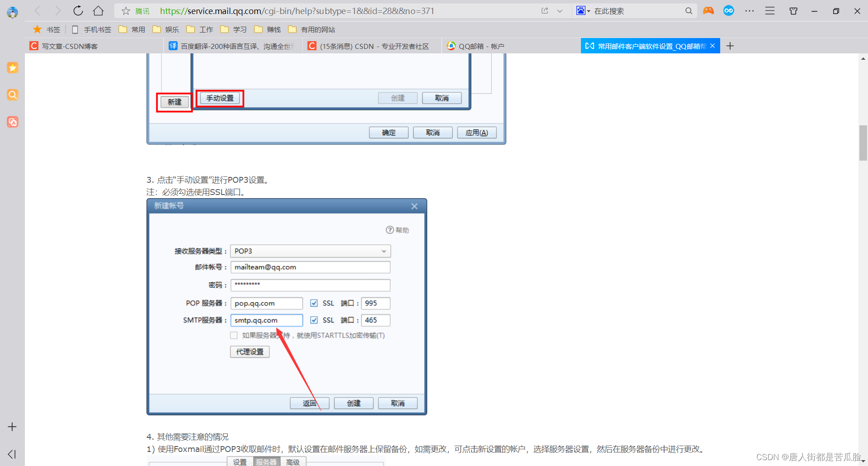Viewport: 868px width, 466px height.
Task: Close the 常用邮件客户端软件设置 tab
Action: 712,46
